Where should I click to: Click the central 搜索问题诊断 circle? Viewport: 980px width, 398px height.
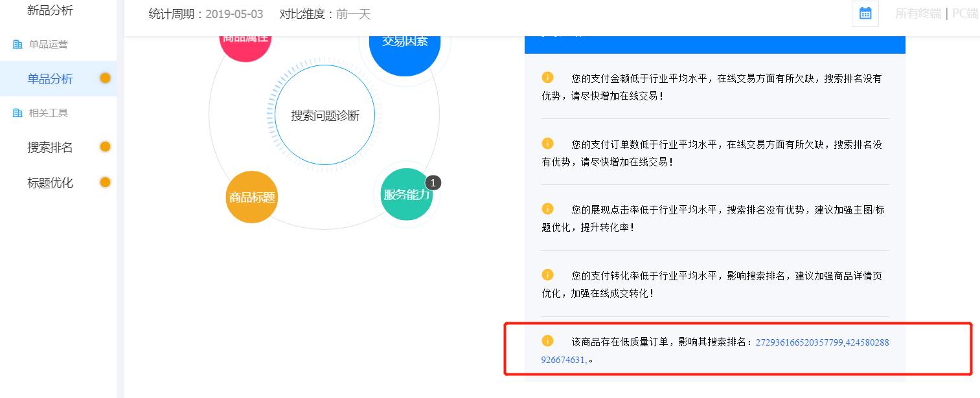[x=325, y=116]
